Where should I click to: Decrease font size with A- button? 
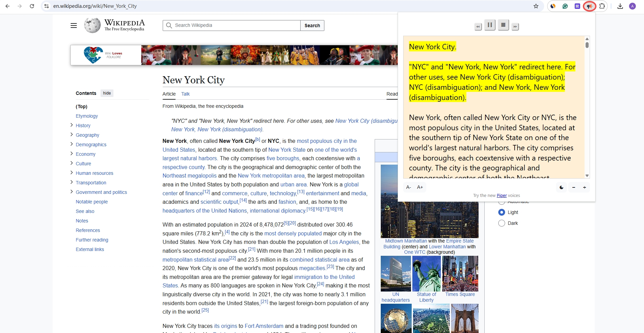click(x=409, y=187)
